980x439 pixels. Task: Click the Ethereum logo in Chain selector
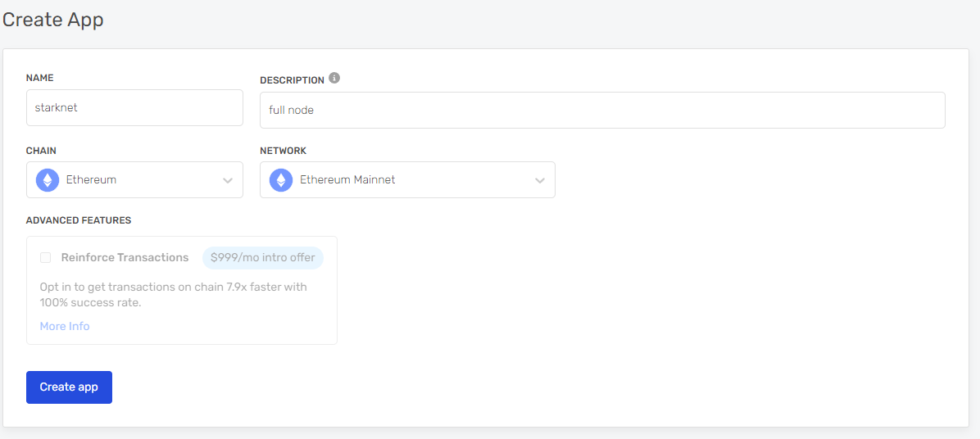(x=48, y=180)
